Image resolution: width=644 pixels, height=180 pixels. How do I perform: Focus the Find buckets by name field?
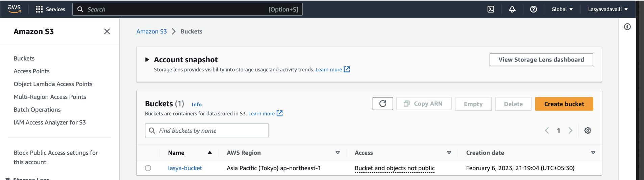207,131
